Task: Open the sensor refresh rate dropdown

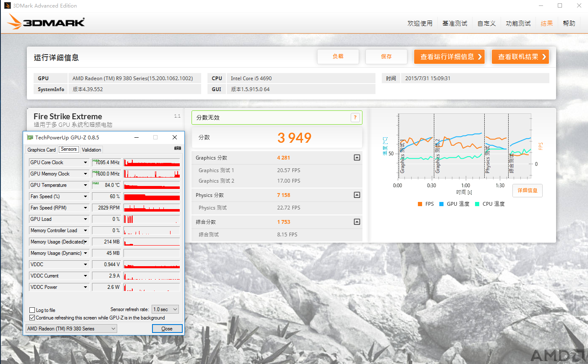Action: pos(165,309)
